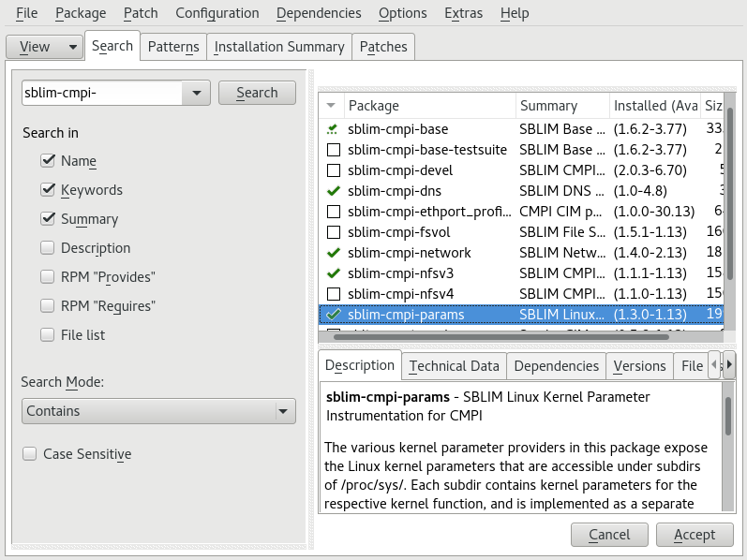Click the green checkmark icon for sblim-cmpi-network
Screen dimensions: 747x560
pyautogui.click(x=333, y=253)
